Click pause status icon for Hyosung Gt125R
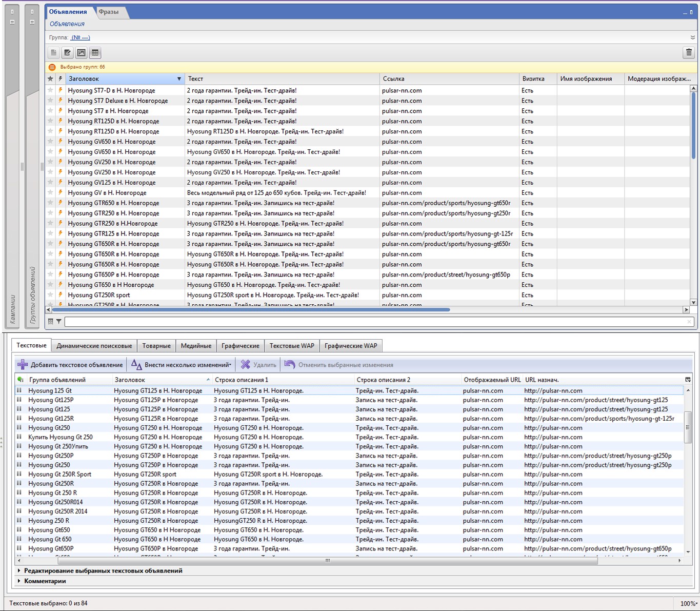Screen dimensions: 700x611 [19, 419]
